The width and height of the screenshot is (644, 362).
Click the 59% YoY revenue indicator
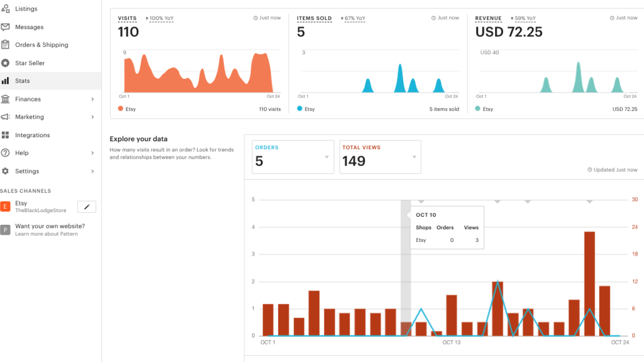click(523, 19)
